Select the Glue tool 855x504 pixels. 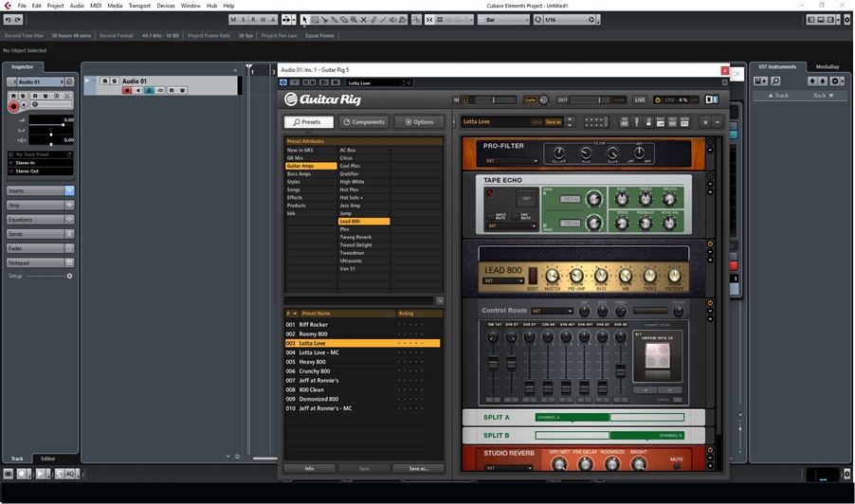tap(335, 20)
